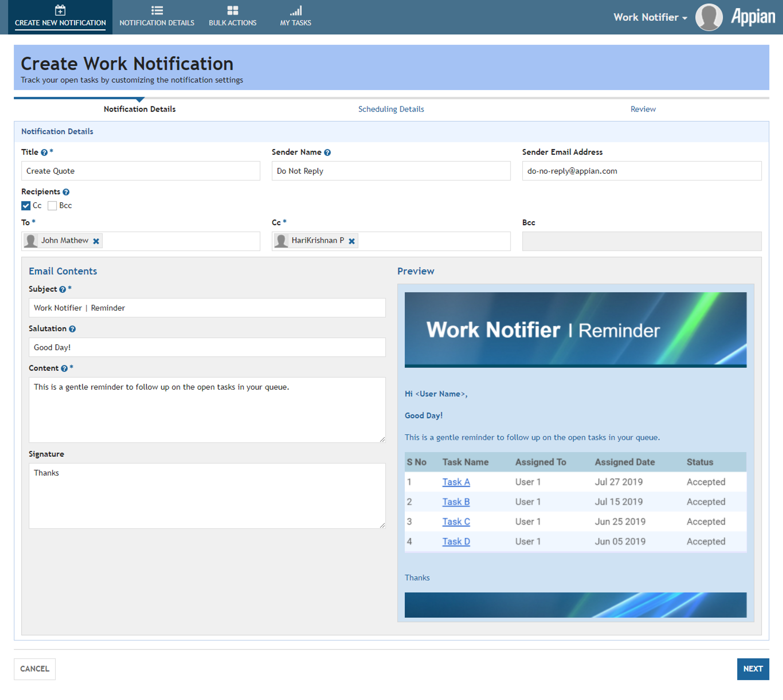The image size is (783, 700).
Task: Select the Notification Details wizard step
Action: pos(140,109)
